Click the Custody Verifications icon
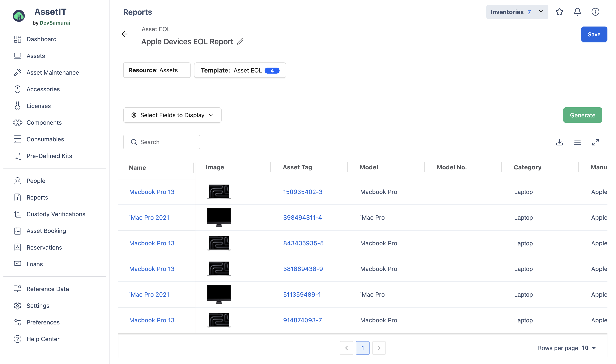This screenshot has width=616, height=364. [x=17, y=214]
